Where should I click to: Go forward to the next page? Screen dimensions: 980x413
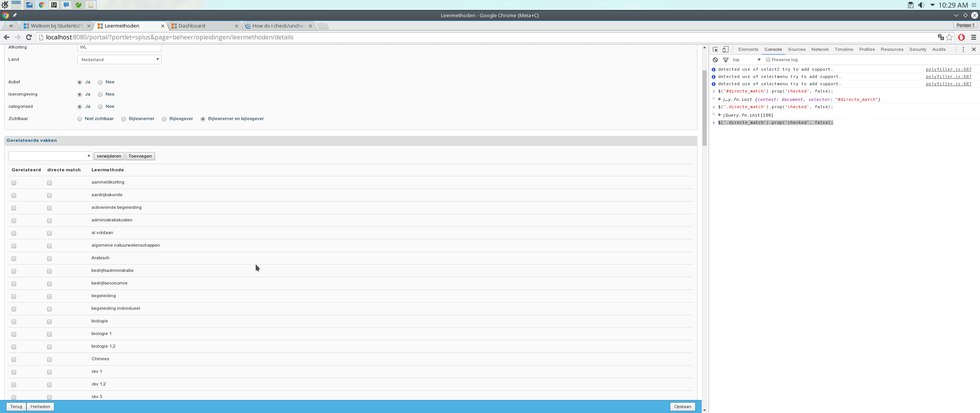click(18, 37)
